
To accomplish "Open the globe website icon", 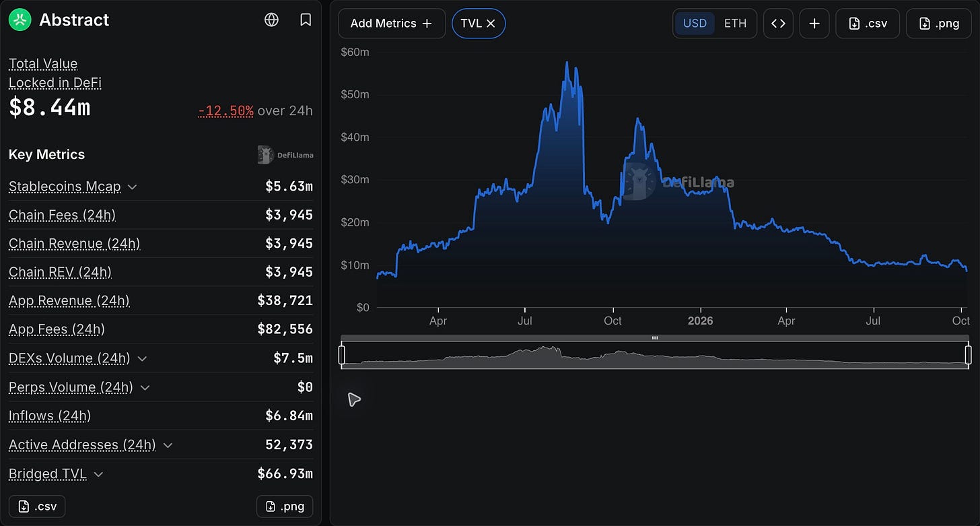I will coord(272,20).
